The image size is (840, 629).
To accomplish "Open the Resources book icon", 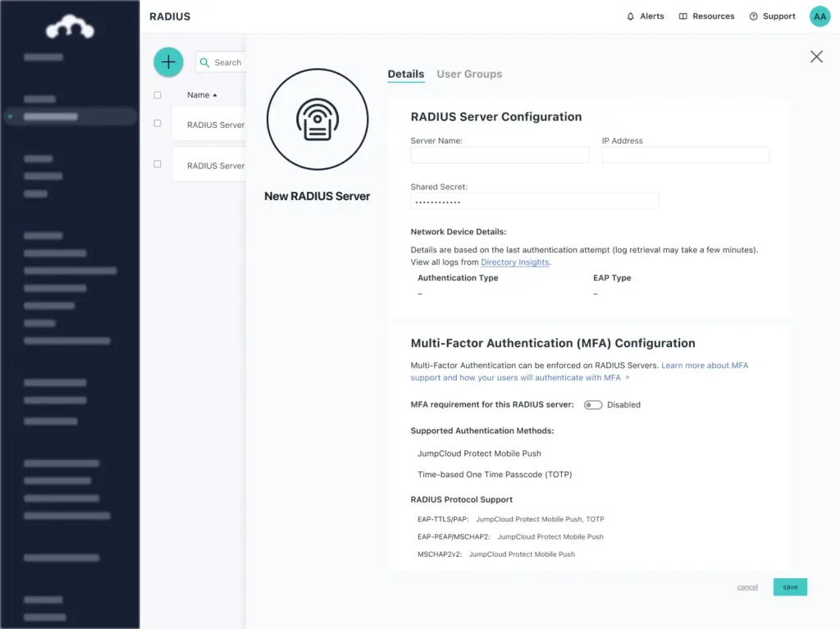I will pos(683,16).
